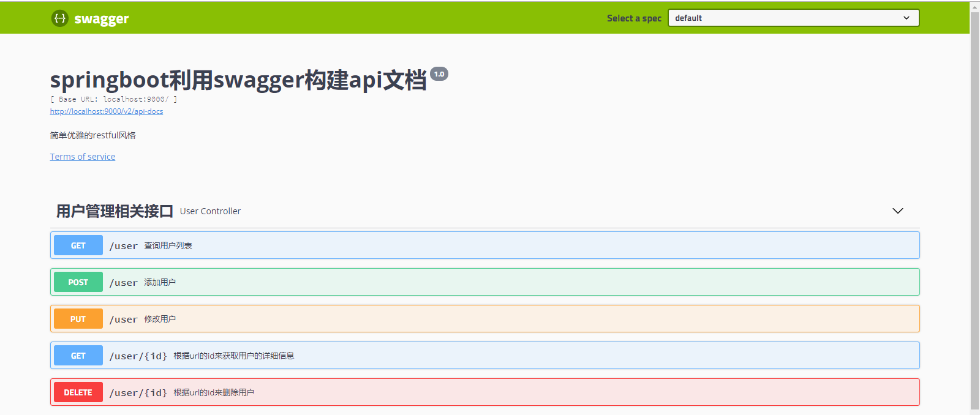
Task: Expand DELETE /user/{id} operation
Action: (x=485, y=392)
